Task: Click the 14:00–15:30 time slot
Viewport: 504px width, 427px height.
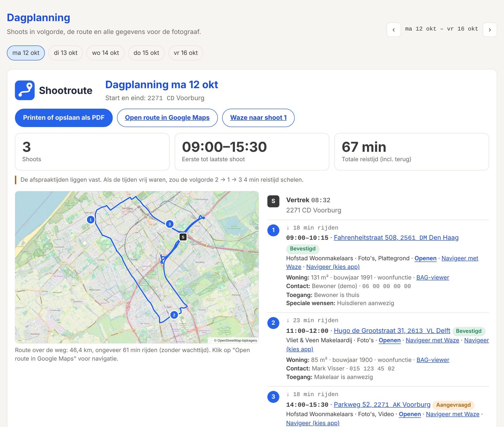Action: click(x=307, y=405)
